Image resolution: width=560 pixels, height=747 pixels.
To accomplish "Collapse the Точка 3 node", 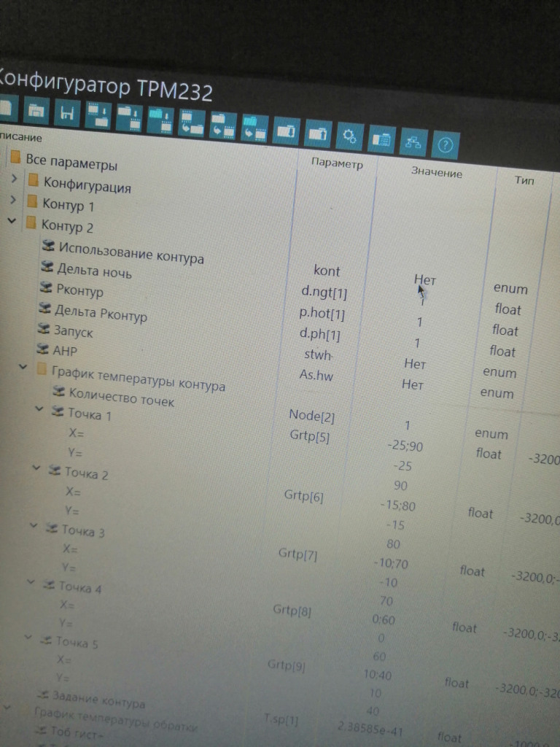I will point(34,525).
